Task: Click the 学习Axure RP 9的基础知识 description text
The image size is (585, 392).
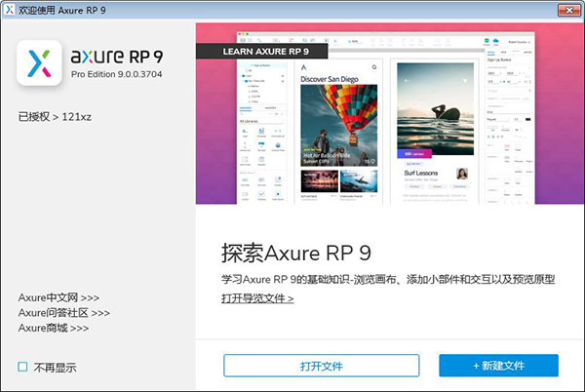Action: tap(388, 279)
